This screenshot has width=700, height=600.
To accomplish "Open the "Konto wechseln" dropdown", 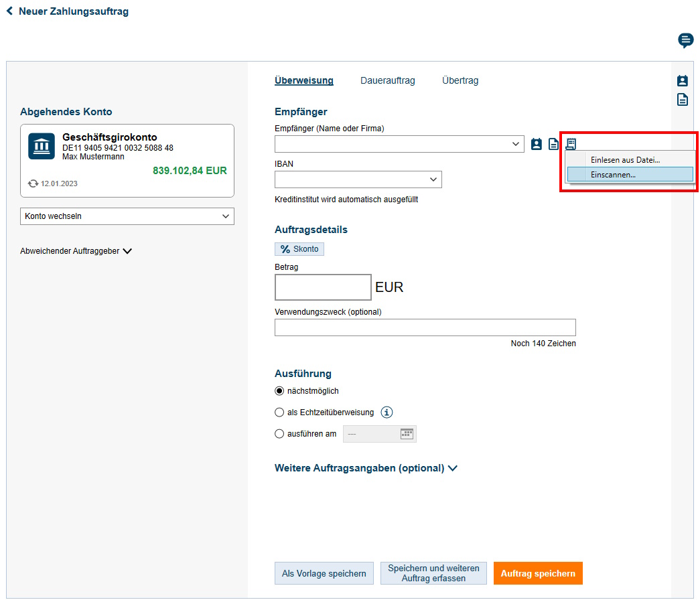I will pyautogui.click(x=127, y=216).
